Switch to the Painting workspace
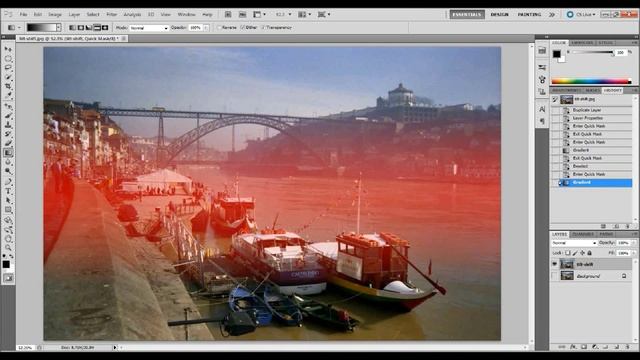The width and height of the screenshot is (640, 360). pos(529,14)
